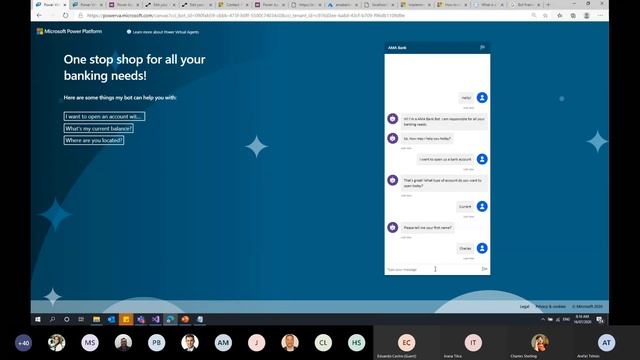The image size is (640, 360).
Task: Click the taskbar search magnifier icon
Action: [x=52, y=319]
